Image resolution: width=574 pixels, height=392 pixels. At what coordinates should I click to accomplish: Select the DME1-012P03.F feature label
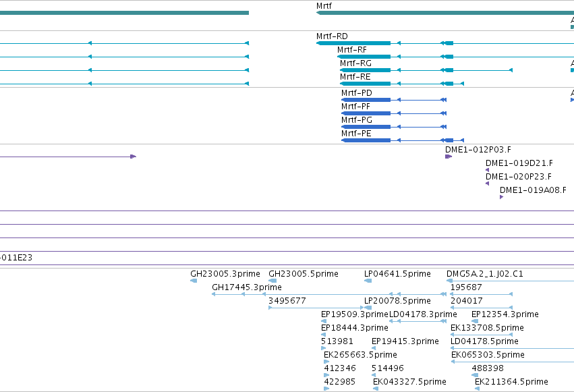tap(478, 150)
